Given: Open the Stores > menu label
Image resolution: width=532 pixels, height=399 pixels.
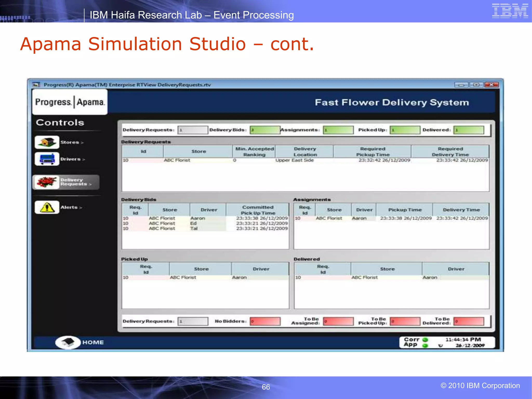Looking at the screenshot, I should [72, 142].
